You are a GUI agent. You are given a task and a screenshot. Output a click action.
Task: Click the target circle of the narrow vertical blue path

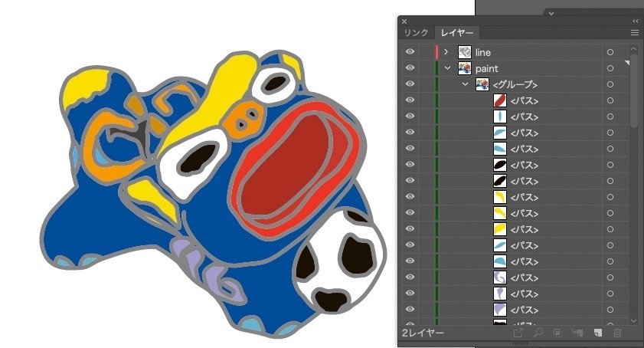point(610,117)
